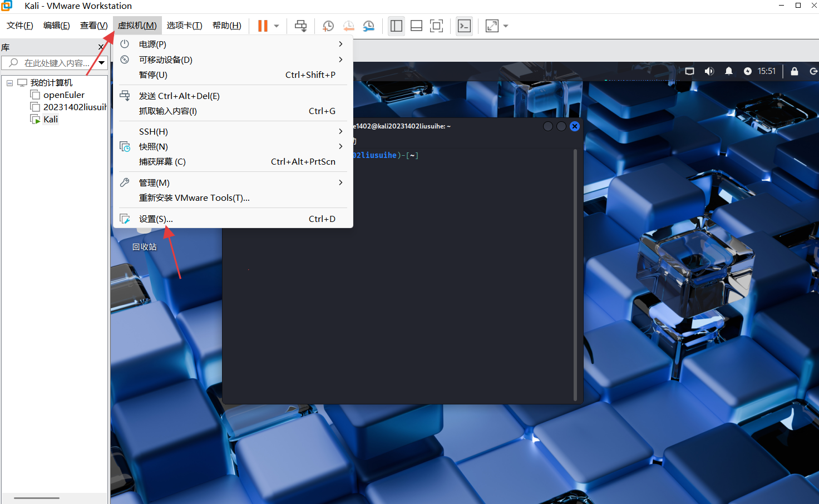This screenshot has width=819, height=504.
Task: Select the 20231402liusuih virtual machine
Action: [75, 107]
